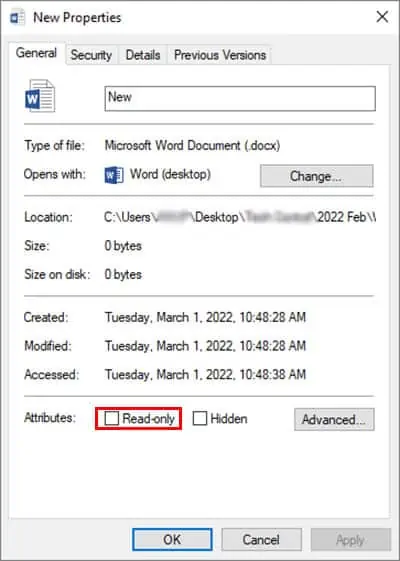Select 'Microsoft Word Document (.docx)' text

click(192, 146)
